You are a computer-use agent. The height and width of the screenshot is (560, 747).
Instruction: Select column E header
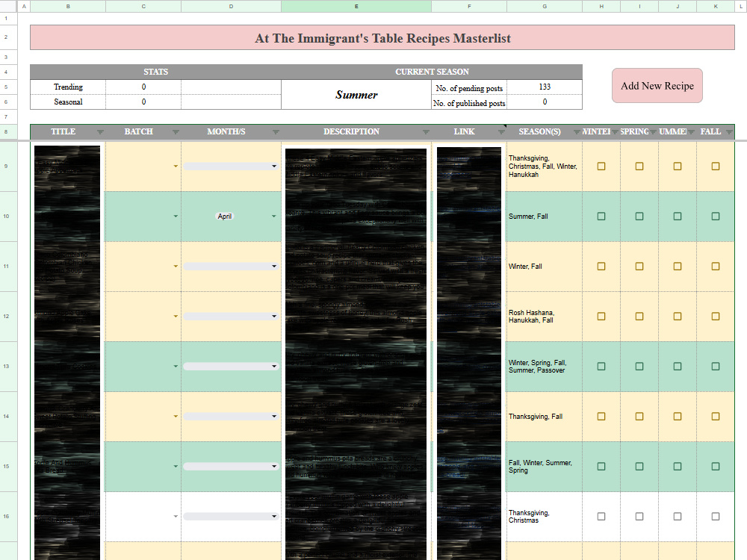pyautogui.click(x=356, y=6)
